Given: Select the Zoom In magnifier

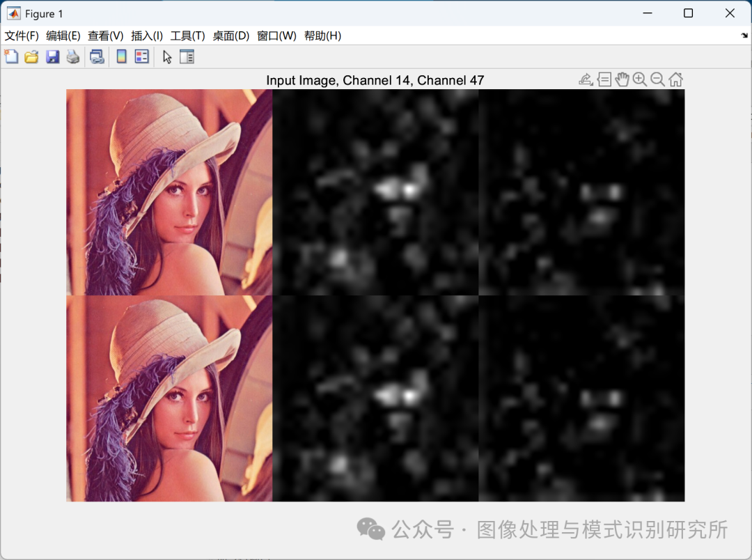Looking at the screenshot, I should tap(640, 79).
